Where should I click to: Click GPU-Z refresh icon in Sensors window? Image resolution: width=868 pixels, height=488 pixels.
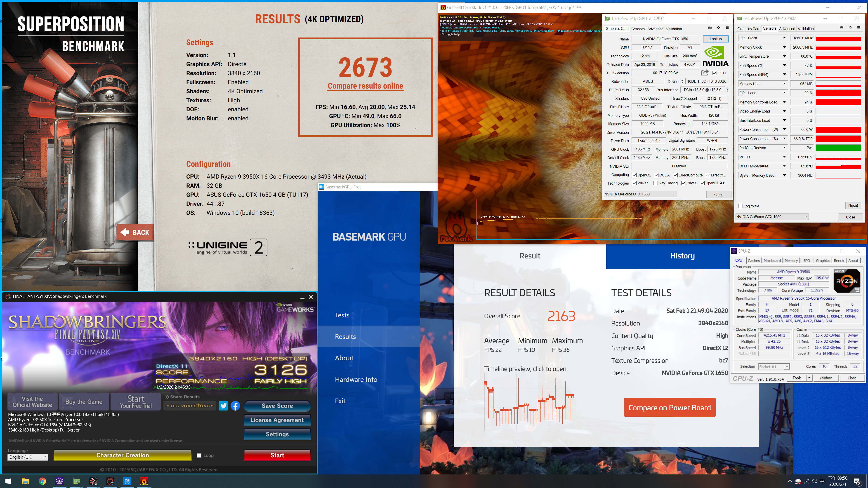click(x=850, y=28)
